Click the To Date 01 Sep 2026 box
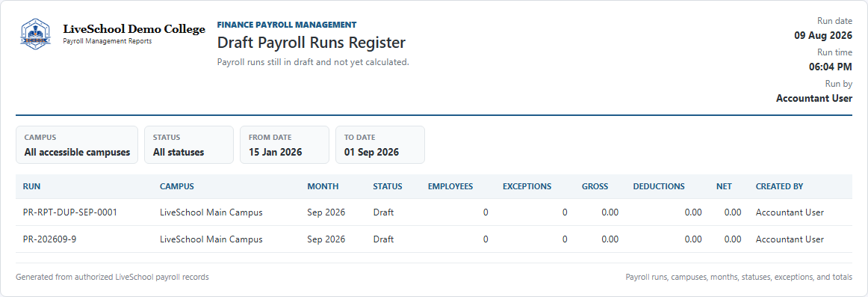The height and width of the screenshot is (297, 868). coord(379,144)
